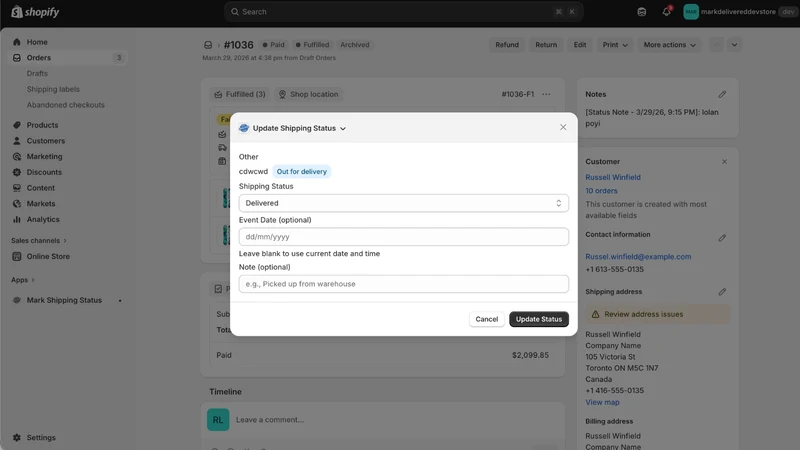Click the Shopify logo

[35, 12]
